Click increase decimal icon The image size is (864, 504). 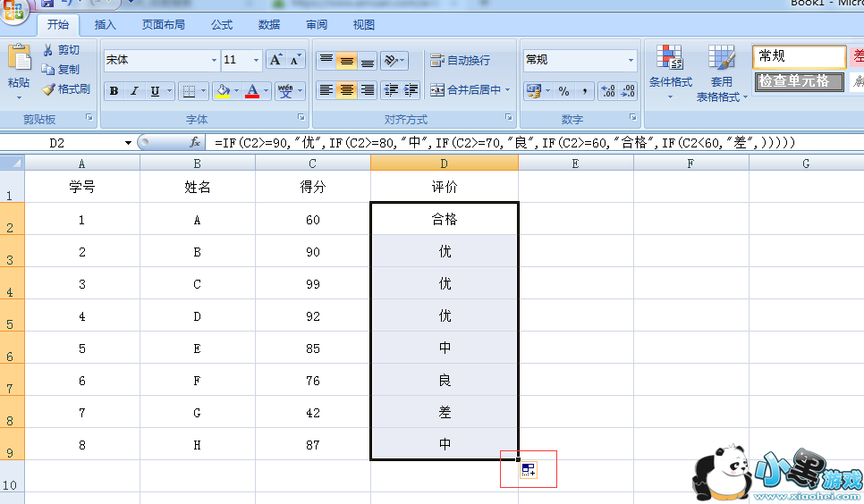[x=608, y=91]
